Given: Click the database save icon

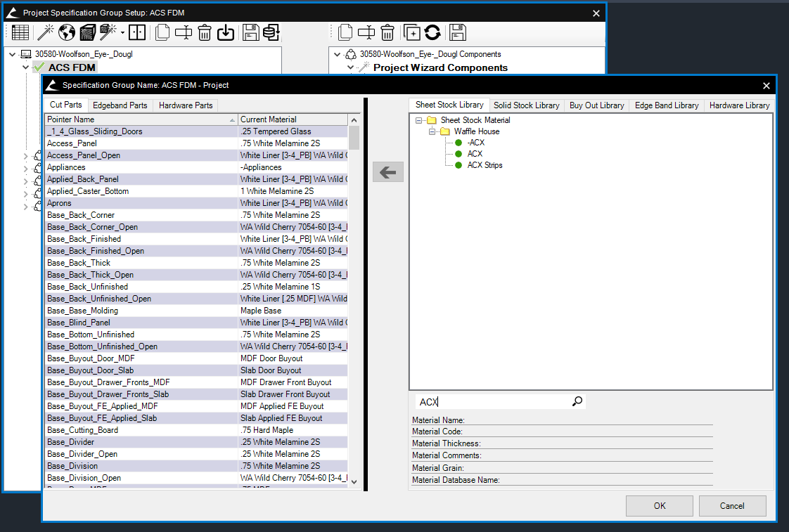Looking at the screenshot, I should point(271,33).
